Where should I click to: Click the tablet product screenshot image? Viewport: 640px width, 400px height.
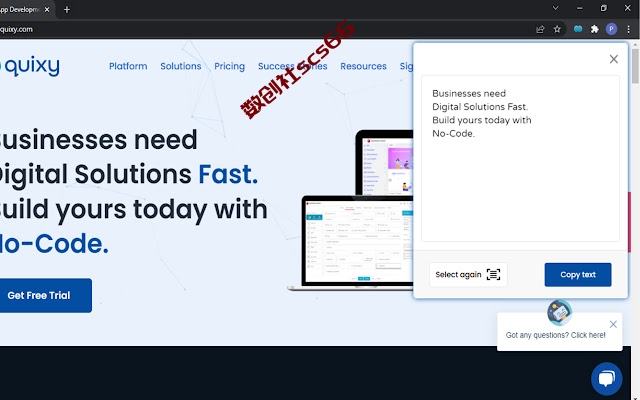pos(384,162)
